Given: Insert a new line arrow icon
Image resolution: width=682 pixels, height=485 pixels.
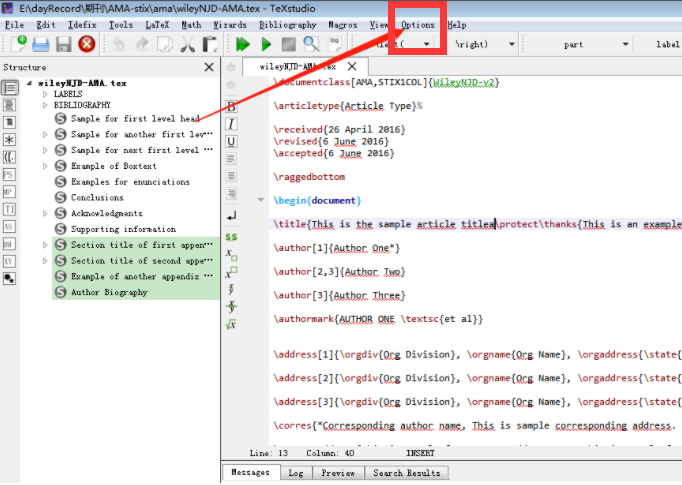Looking at the screenshot, I should pos(231,215).
